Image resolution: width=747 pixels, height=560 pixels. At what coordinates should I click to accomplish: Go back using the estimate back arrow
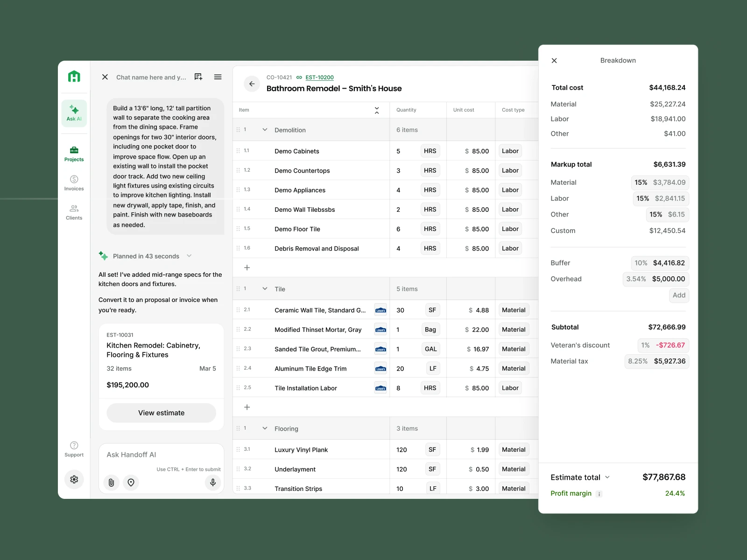(252, 84)
